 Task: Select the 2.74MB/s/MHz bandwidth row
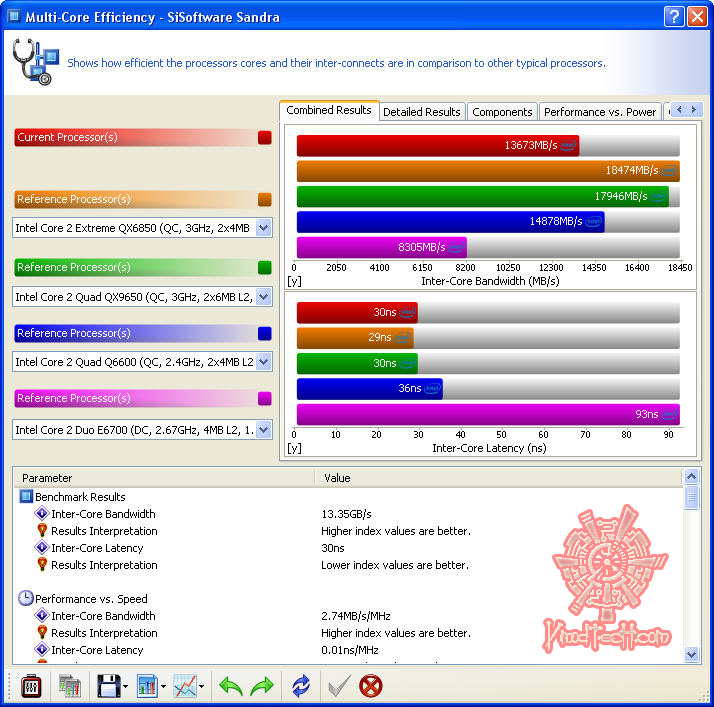[348, 616]
